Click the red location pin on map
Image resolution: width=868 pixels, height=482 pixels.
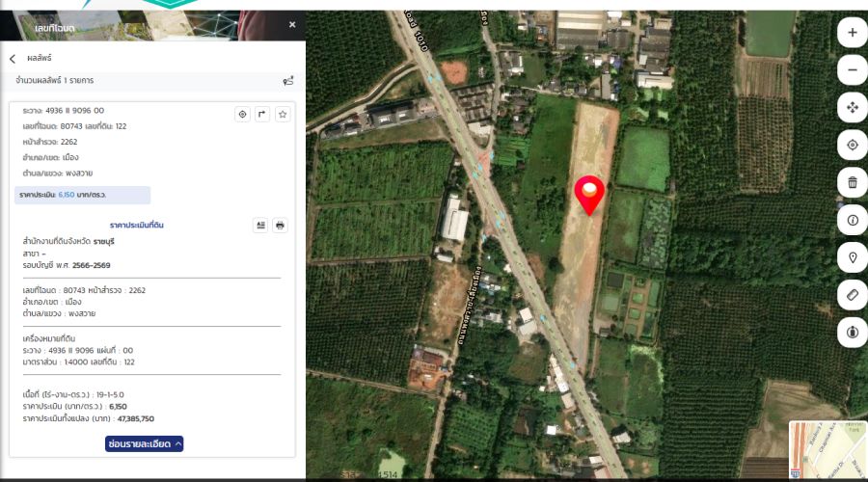pos(588,194)
